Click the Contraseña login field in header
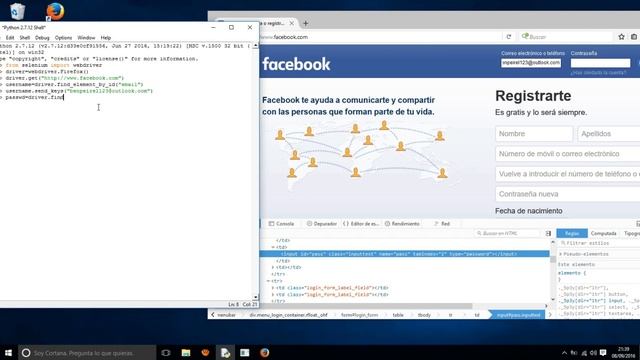The image size is (640, 360). coord(600,63)
